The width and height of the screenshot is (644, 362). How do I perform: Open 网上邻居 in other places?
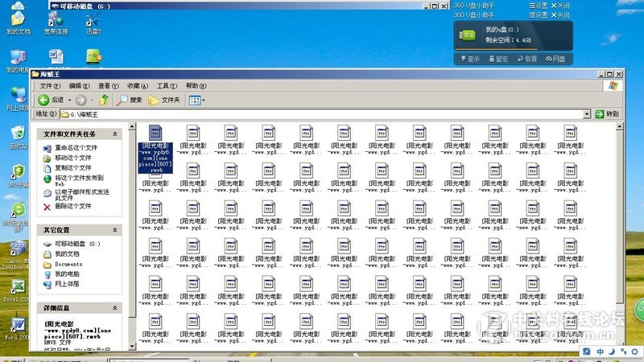67,284
